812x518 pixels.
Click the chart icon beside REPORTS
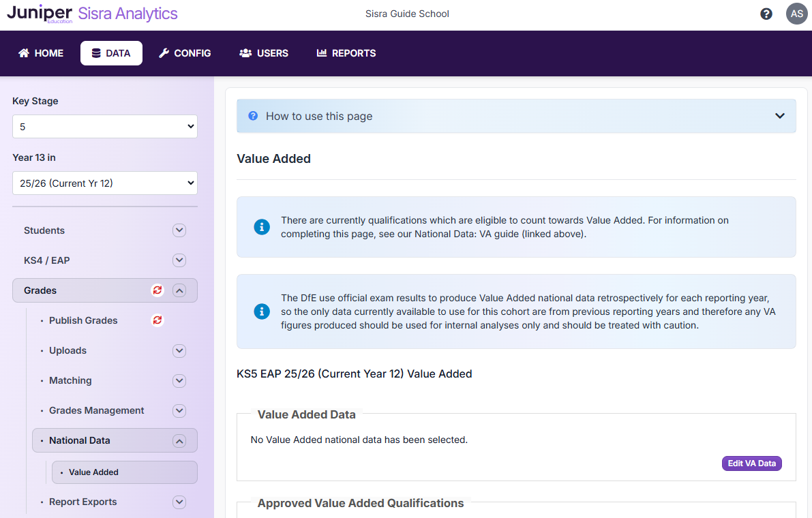pyautogui.click(x=322, y=52)
